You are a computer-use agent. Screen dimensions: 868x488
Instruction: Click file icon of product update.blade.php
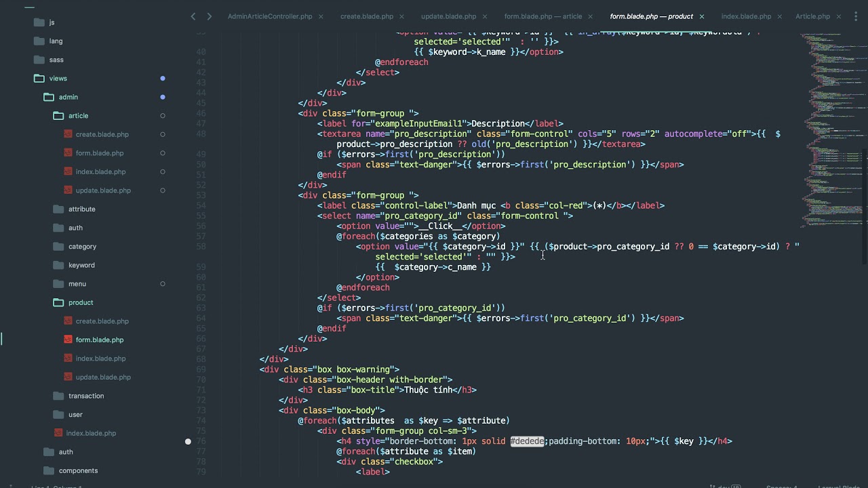coord(68,377)
